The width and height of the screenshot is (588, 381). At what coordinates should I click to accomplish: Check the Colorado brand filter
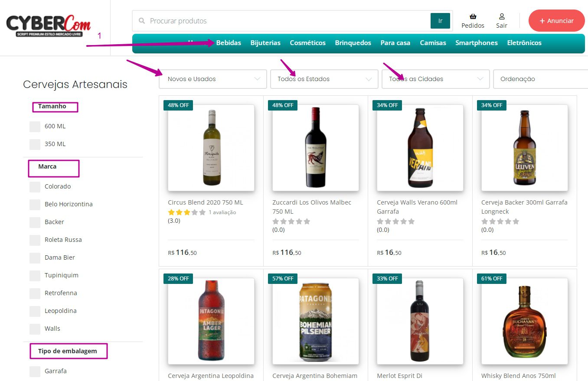pos(35,187)
